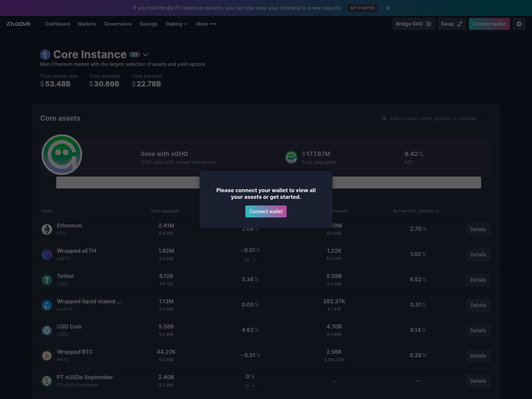Viewport: 532px width, 399px height.
Task: Open the Bridge GHO button
Action: [x=414, y=24]
